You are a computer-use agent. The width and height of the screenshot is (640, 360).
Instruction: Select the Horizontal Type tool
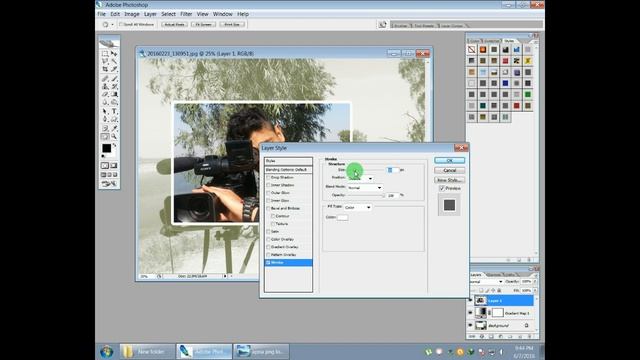114,111
